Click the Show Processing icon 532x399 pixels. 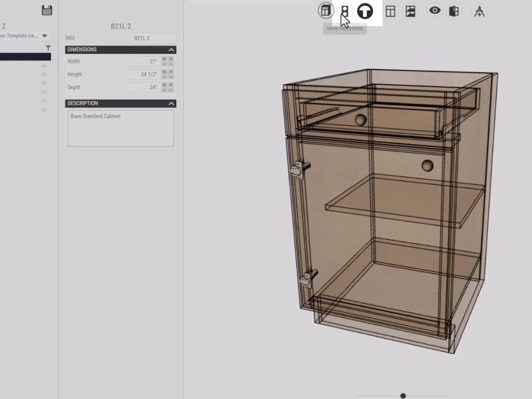345,11
